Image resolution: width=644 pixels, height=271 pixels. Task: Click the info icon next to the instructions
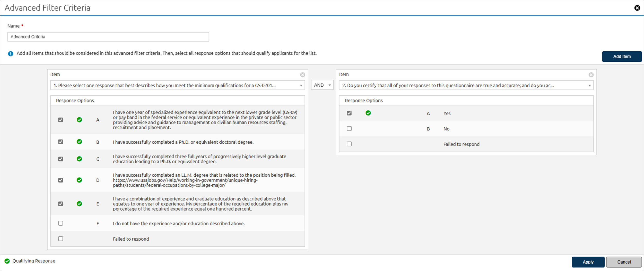[x=11, y=54]
